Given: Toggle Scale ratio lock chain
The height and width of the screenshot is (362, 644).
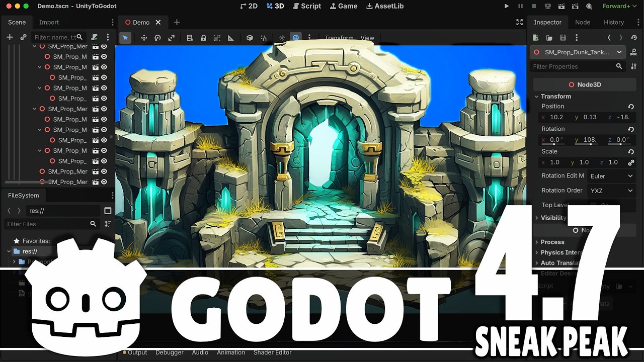Looking at the screenshot, I should [631, 162].
